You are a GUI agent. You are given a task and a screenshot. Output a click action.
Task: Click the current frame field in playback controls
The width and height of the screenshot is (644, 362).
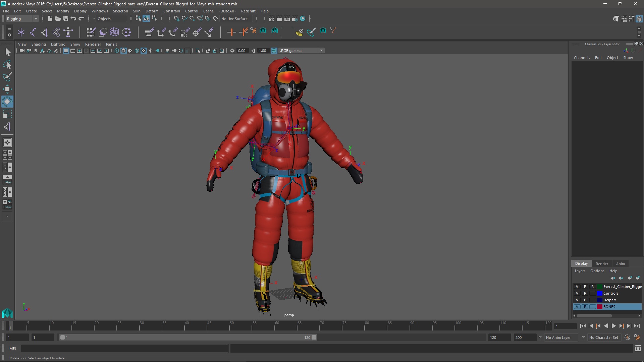click(x=565, y=326)
